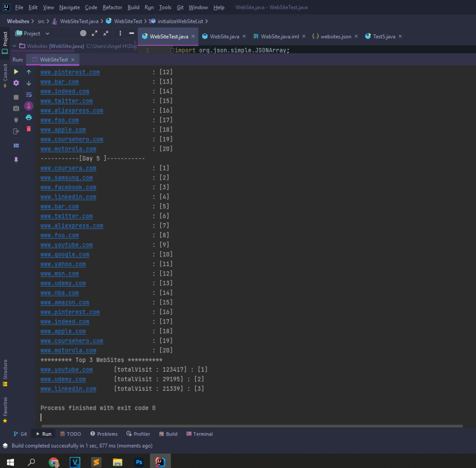Screen dimensions: 476x468
Task: Open run configuration settings via the gear icon
Action: click(x=16, y=83)
